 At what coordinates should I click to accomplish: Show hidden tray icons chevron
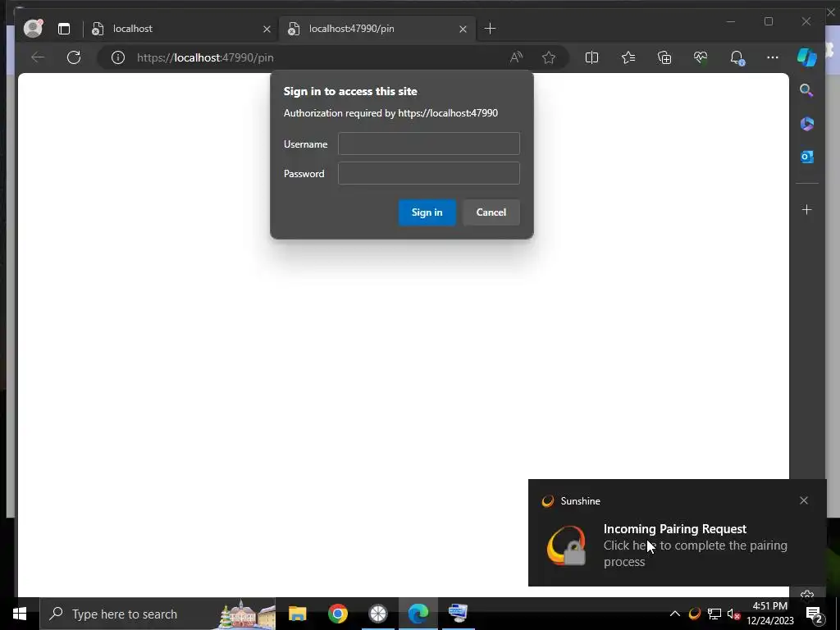(x=675, y=614)
